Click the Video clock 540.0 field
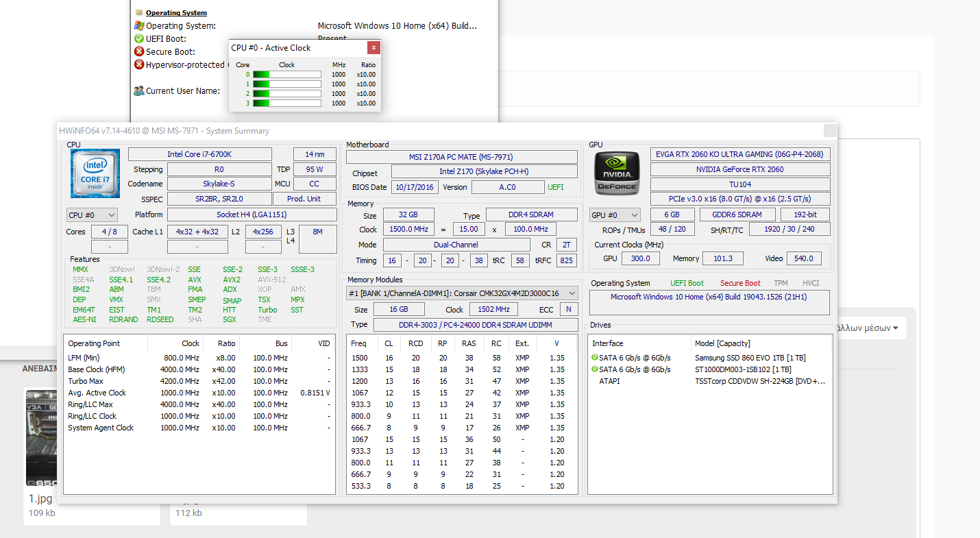Image resolution: width=980 pixels, height=538 pixels. click(803, 258)
